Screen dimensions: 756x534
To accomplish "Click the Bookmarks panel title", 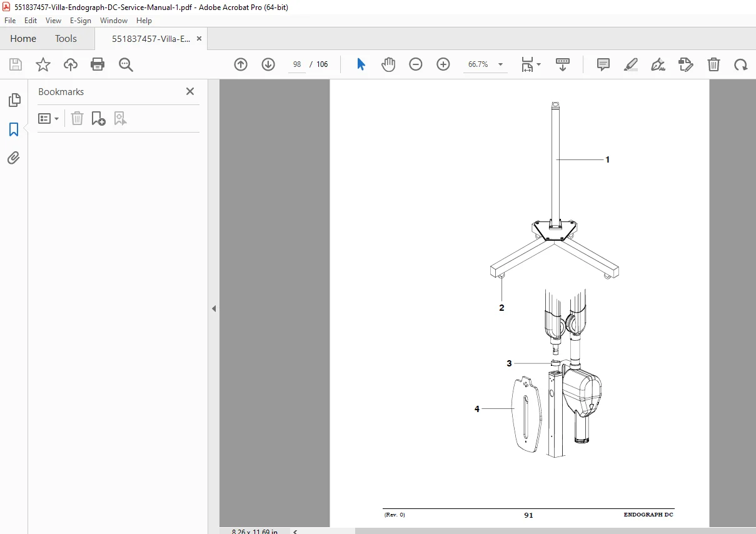I will point(61,91).
